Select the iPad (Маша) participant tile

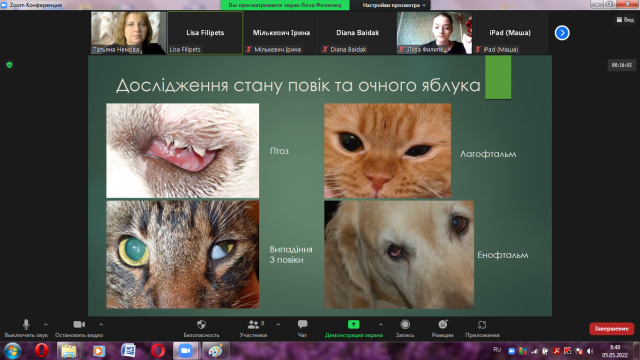510,33
